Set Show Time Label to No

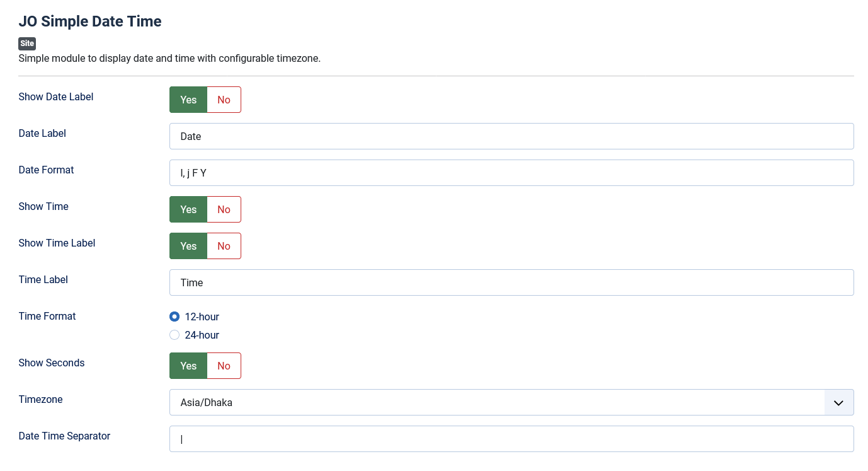tap(224, 246)
